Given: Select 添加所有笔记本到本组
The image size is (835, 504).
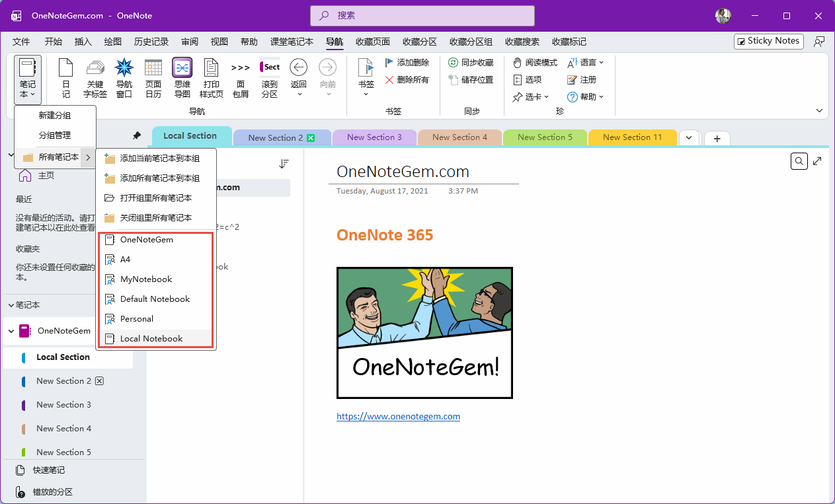Looking at the screenshot, I should tap(156, 178).
